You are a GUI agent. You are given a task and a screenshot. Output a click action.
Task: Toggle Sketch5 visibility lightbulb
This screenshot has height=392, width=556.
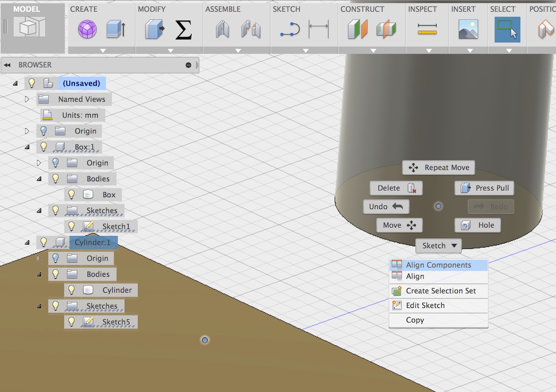72,322
